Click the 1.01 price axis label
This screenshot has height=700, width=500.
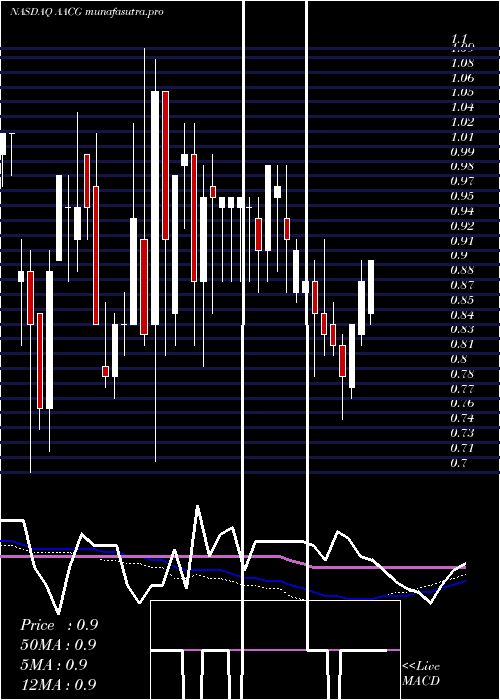pyautogui.click(x=463, y=137)
